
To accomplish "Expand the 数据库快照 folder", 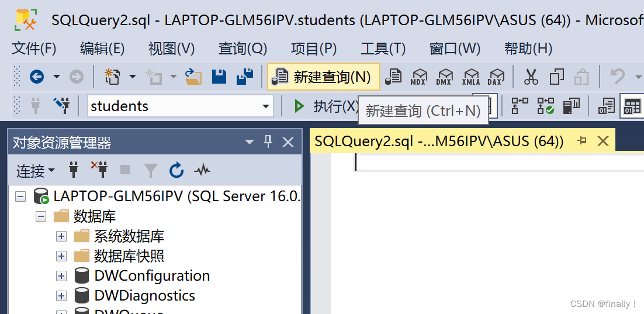I will (x=61, y=257).
